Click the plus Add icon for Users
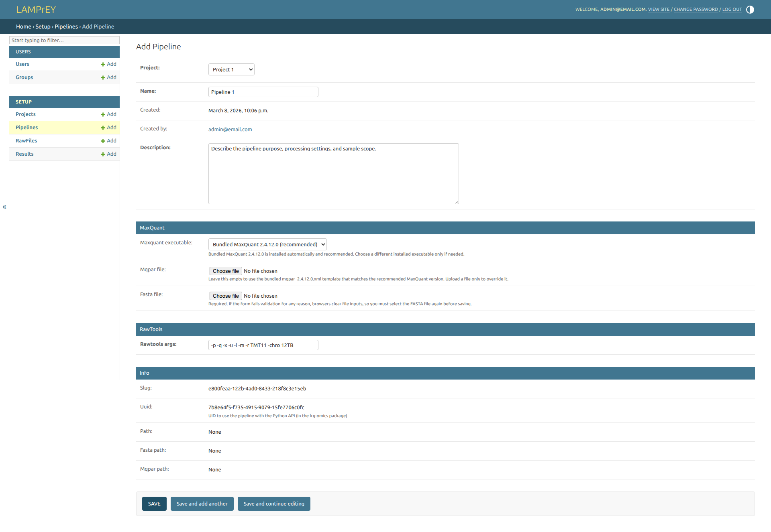This screenshot has height=532, width=771. pos(103,64)
